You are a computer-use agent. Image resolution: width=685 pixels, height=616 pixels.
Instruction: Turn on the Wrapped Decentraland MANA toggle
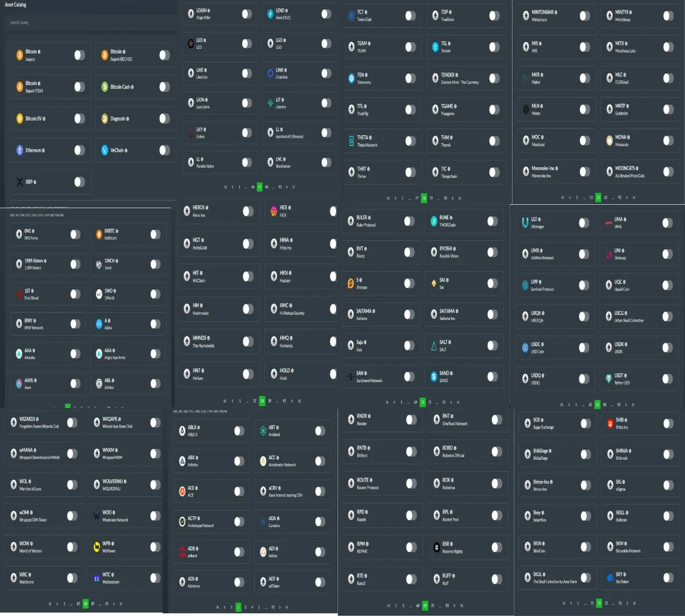(72, 453)
